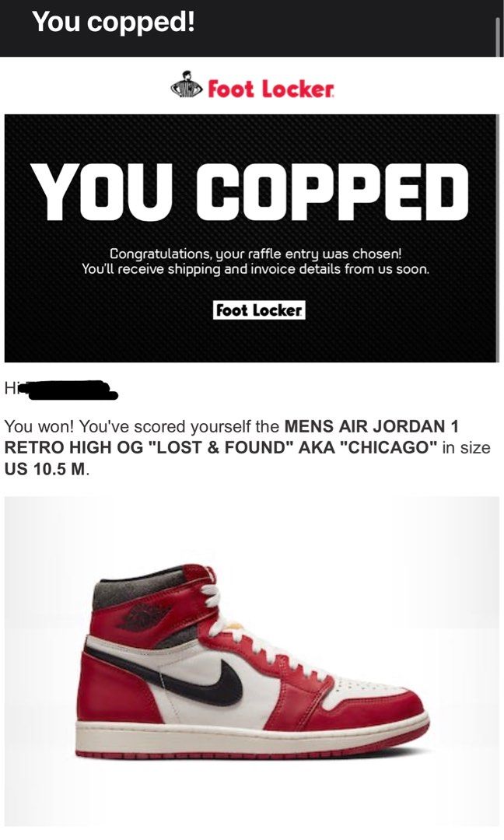Click the "You won!" opening text
Image resolution: width=504 pixels, height=840 pixels.
click(40, 426)
